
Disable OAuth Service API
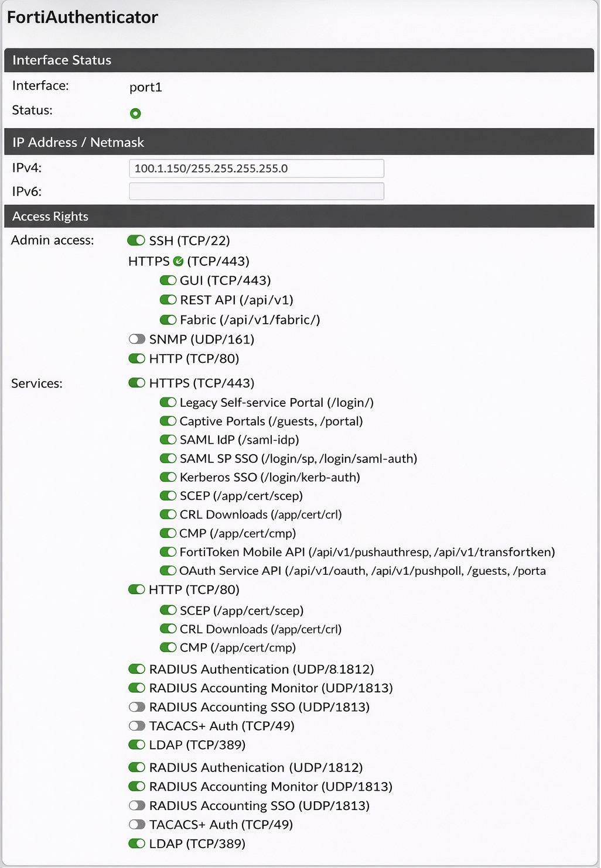[x=168, y=571]
